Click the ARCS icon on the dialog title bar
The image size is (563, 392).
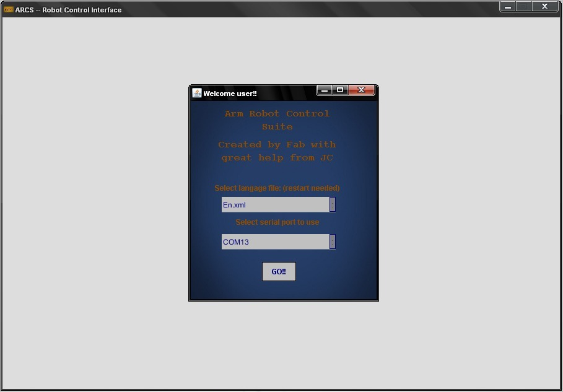click(x=196, y=93)
